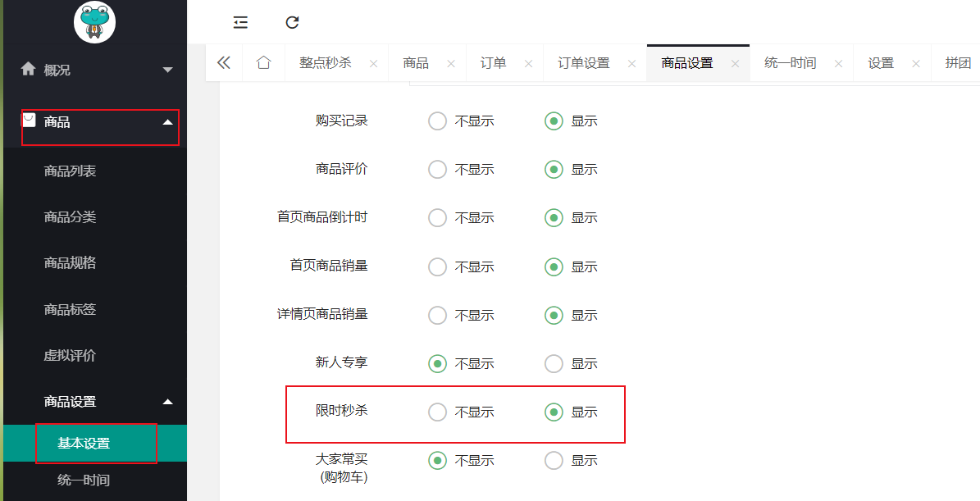Select 显示 for 大家常买(购物车)

[554, 460]
